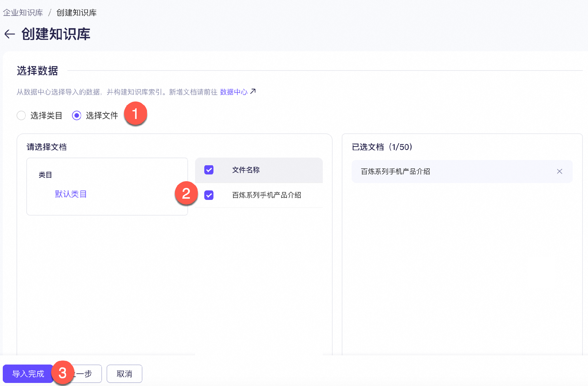588x386 pixels.
Task: Click the 文件名称 column header
Action: pyautogui.click(x=246, y=170)
